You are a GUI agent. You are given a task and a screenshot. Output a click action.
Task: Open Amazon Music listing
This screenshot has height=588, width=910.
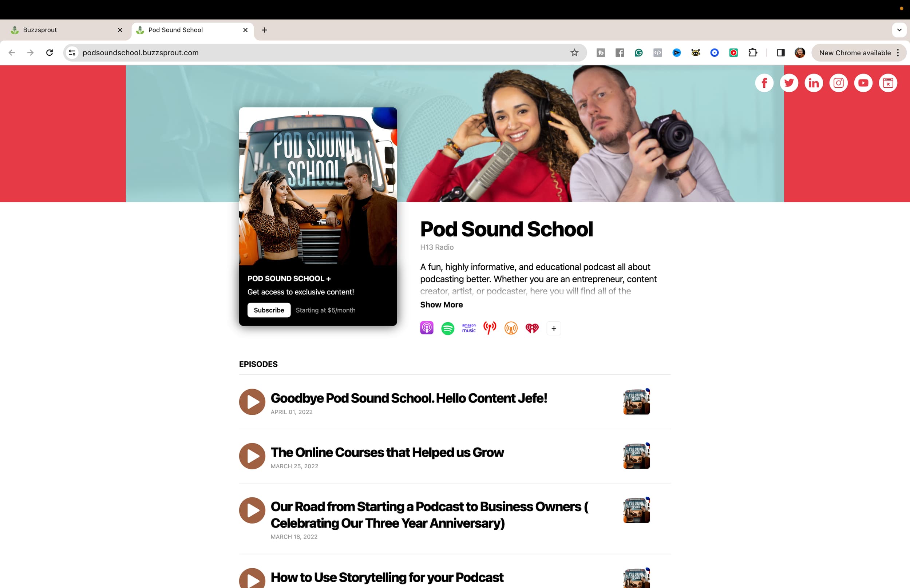[x=469, y=328]
